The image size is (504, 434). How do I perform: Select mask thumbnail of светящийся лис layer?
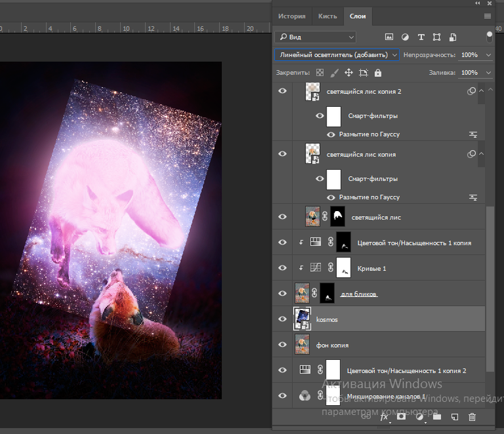tap(338, 216)
